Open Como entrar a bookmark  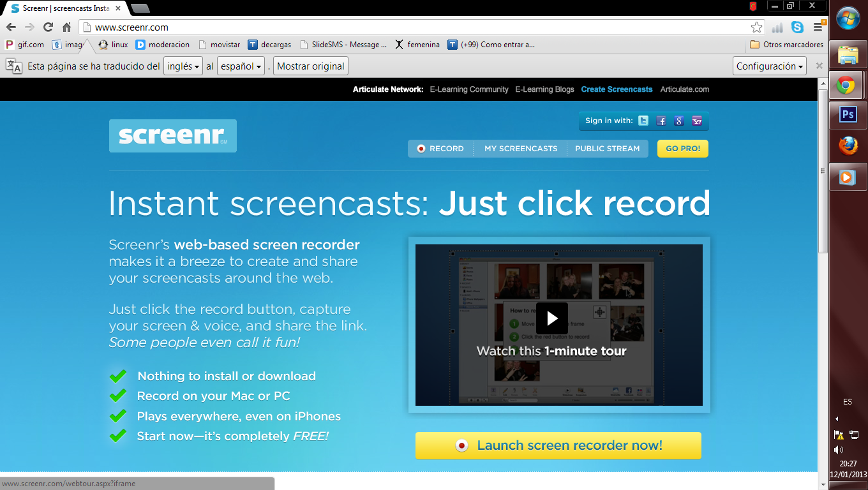pyautogui.click(x=491, y=45)
